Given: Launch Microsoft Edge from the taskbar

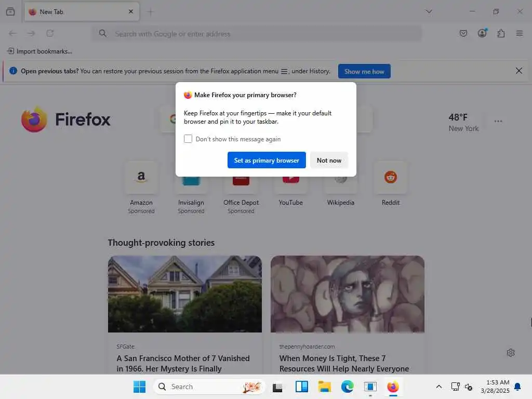Looking at the screenshot, I should 348,387.
